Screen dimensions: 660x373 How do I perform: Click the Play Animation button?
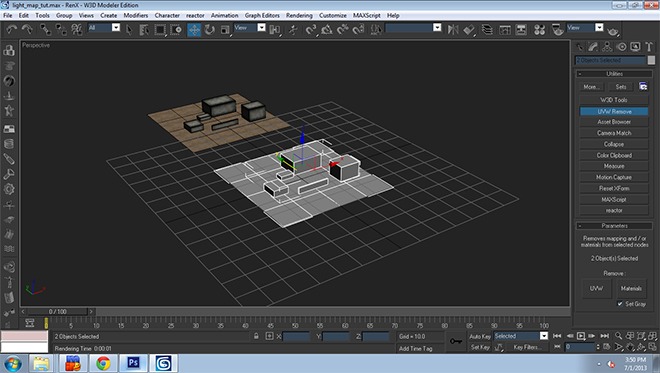(x=581, y=336)
